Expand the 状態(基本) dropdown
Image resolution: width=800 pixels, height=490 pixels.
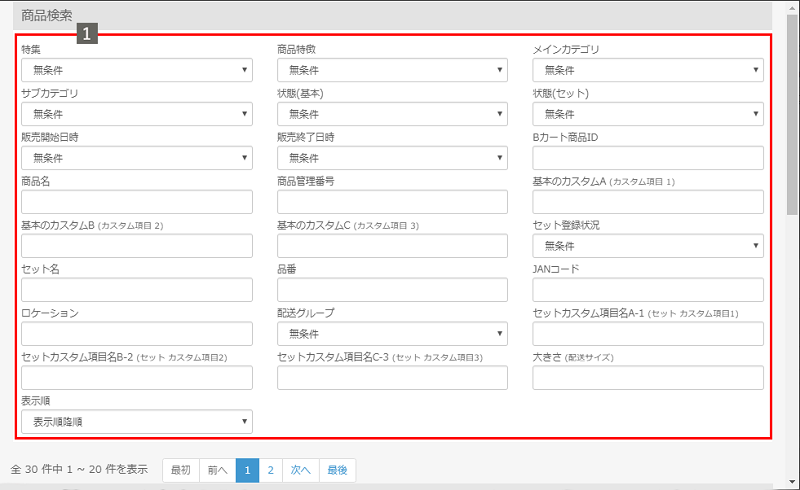click(x=392, y=114)
